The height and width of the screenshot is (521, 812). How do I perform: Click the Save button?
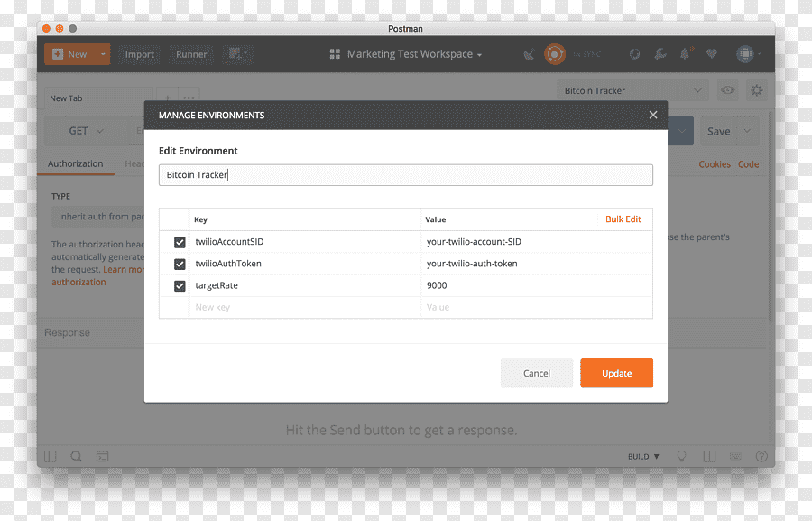[719, 132]
